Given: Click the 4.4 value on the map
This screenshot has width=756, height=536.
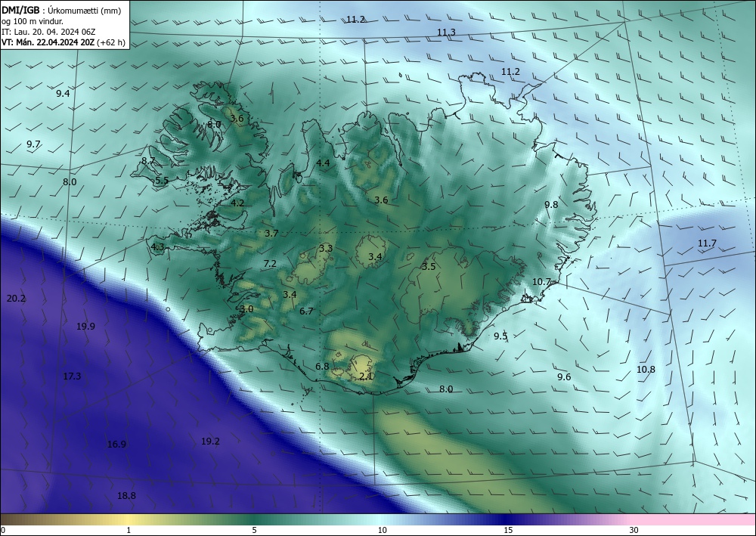Looking at the screenshot, I should tap(323, 163).
